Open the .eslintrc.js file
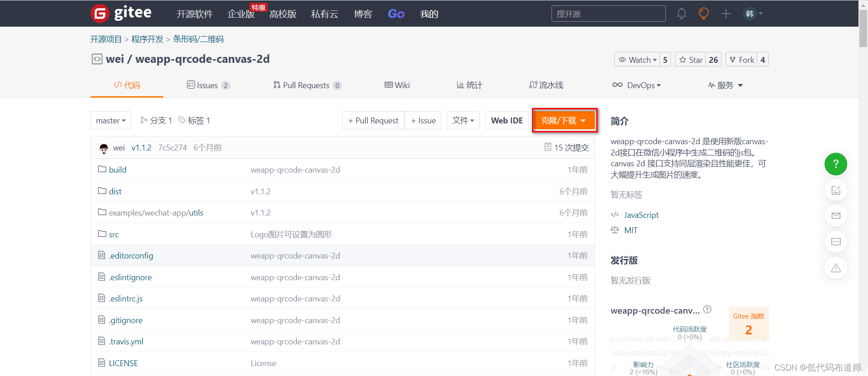Screen dimensions: 868x376 point(126,299)
